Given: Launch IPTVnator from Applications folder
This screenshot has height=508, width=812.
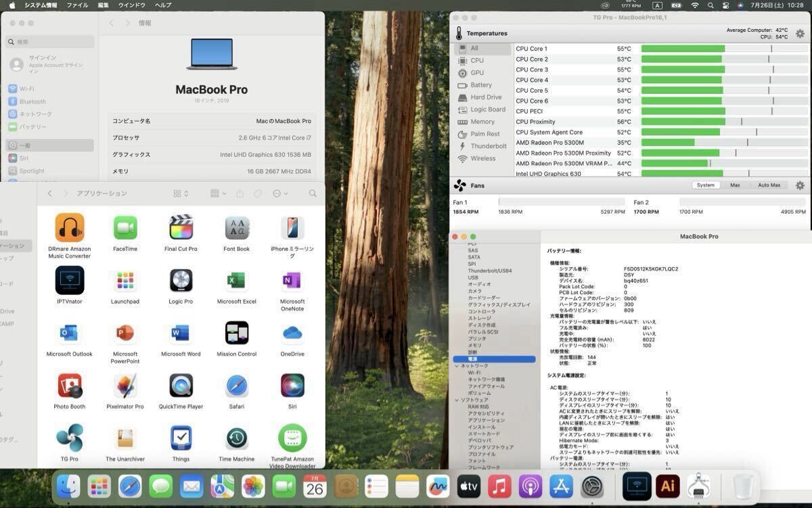Looking at the screenshot, I should (x=70, y=280).
